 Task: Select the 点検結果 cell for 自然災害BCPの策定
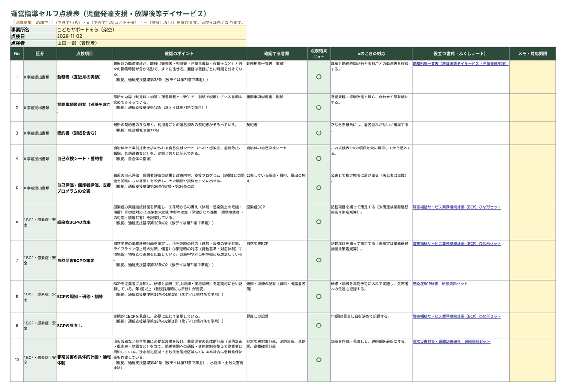(x=319, y=260)
